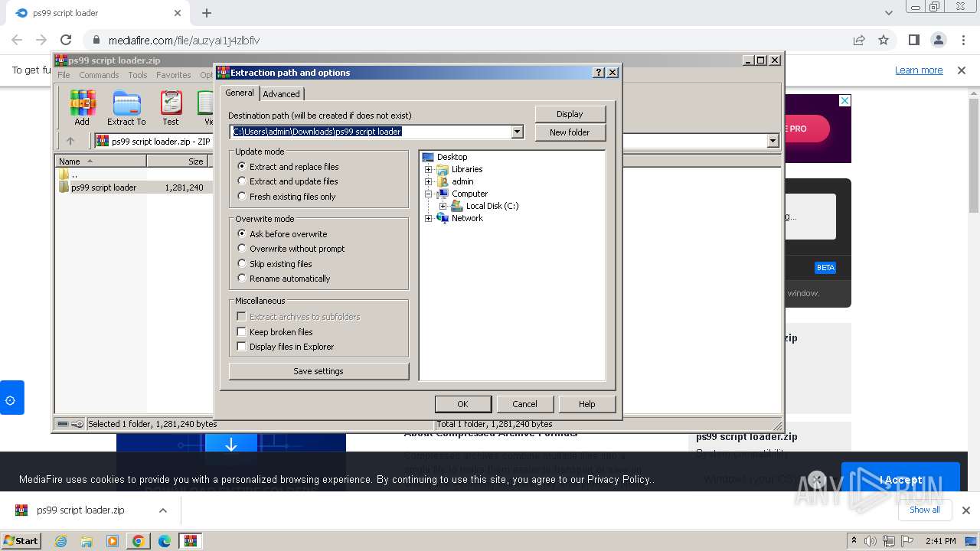Switch to the Advanced tab

282,93
